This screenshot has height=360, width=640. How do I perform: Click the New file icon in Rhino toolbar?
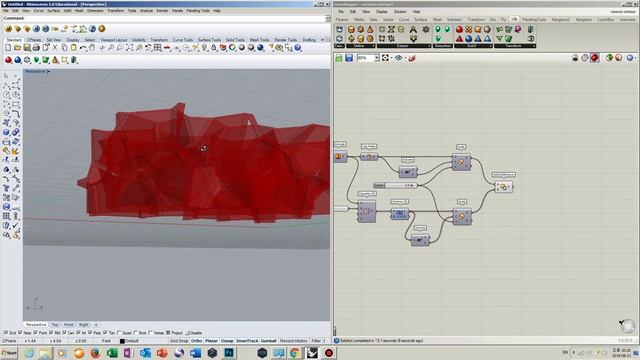pos(8,48)
